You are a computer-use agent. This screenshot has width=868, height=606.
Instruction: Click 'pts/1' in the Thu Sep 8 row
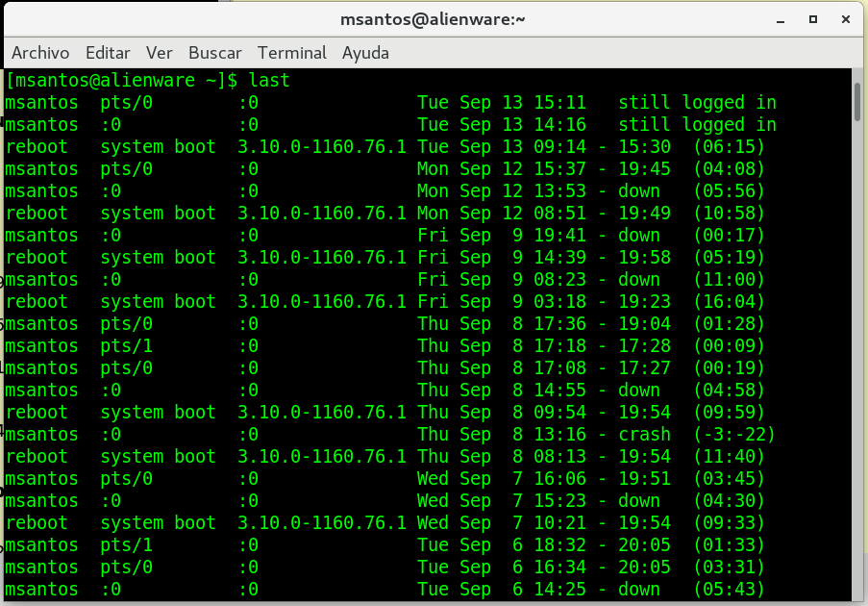coord(126,346)
